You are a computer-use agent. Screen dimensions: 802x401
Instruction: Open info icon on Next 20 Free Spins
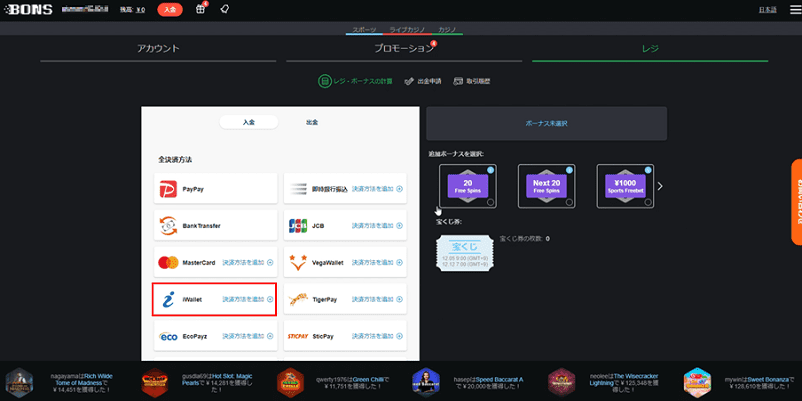[569, 170]
